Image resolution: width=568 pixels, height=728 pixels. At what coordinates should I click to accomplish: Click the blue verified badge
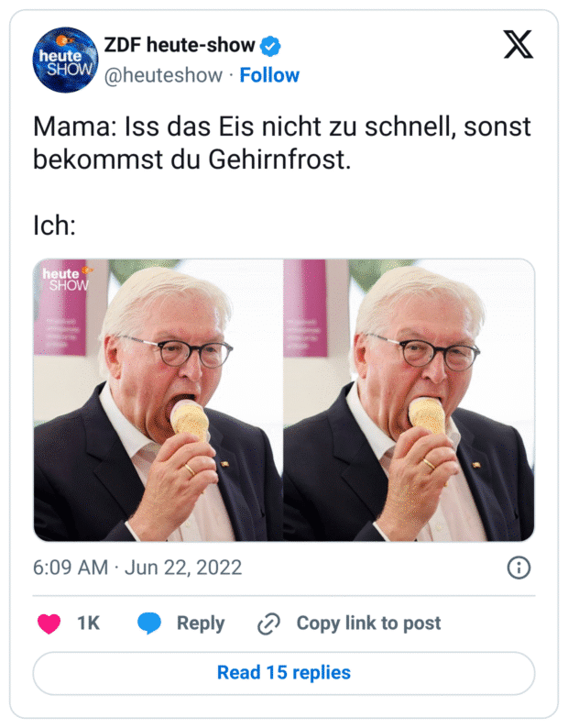coord(270,46)
